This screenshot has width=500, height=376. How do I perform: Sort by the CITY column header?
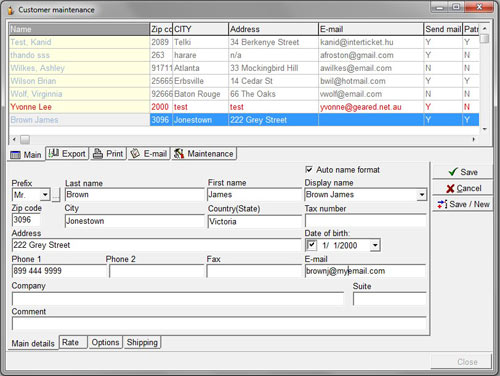point(200,29)
